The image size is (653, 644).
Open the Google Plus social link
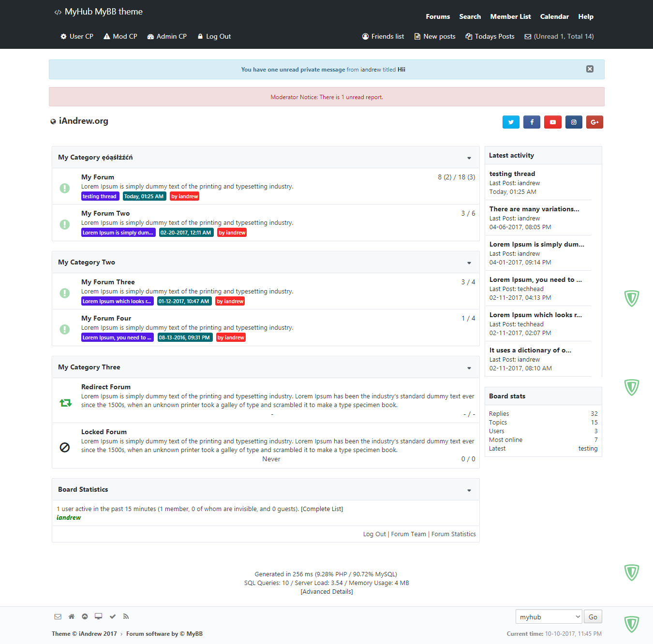pyautogui.click(x=594, y=122)
